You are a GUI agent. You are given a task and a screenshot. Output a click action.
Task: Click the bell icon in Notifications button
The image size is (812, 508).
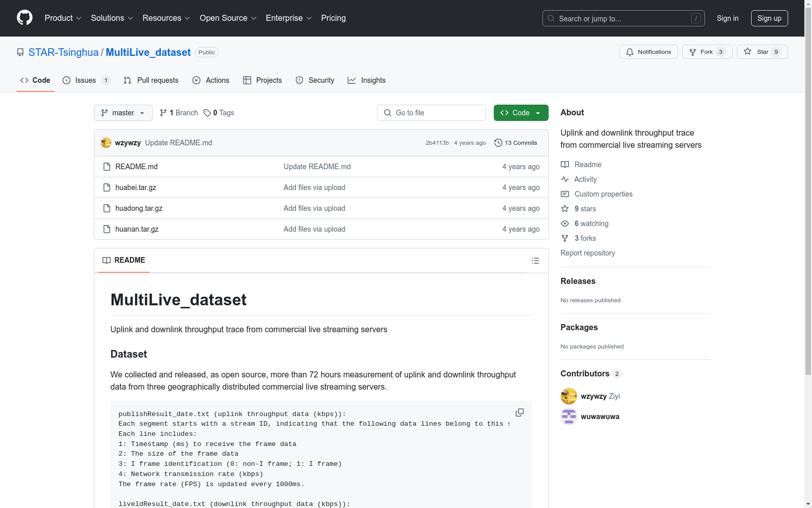click(630, 52)
